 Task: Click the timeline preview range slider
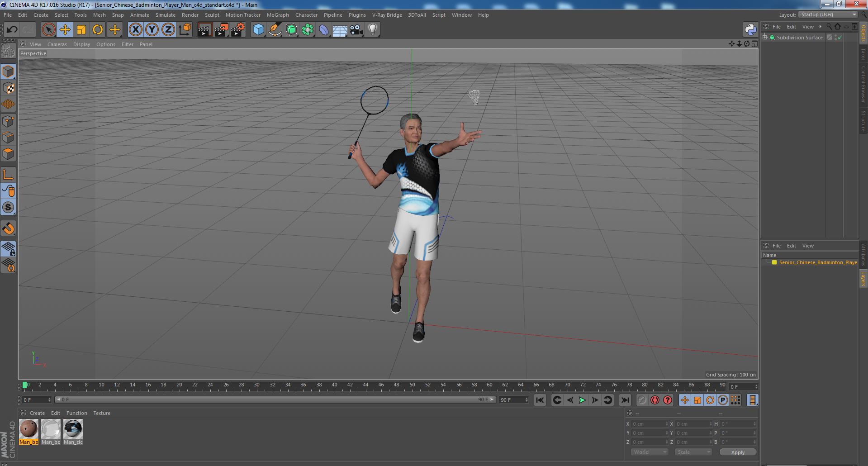pos(275,400)
